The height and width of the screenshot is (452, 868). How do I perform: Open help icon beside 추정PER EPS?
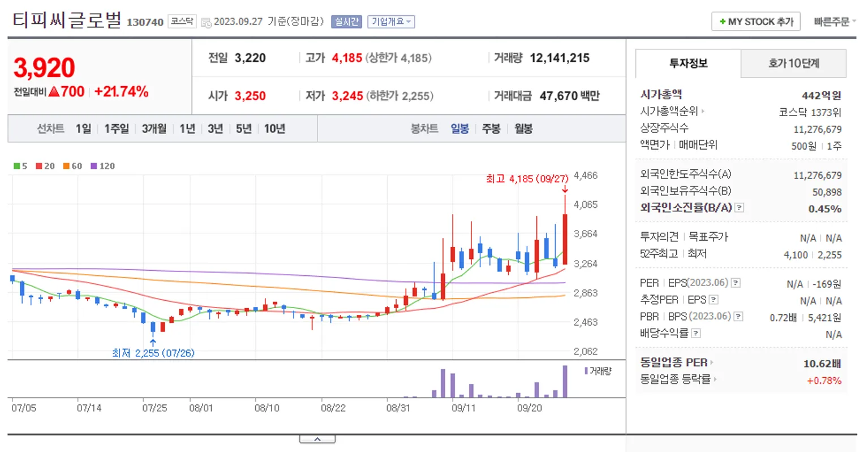[714, 300]
